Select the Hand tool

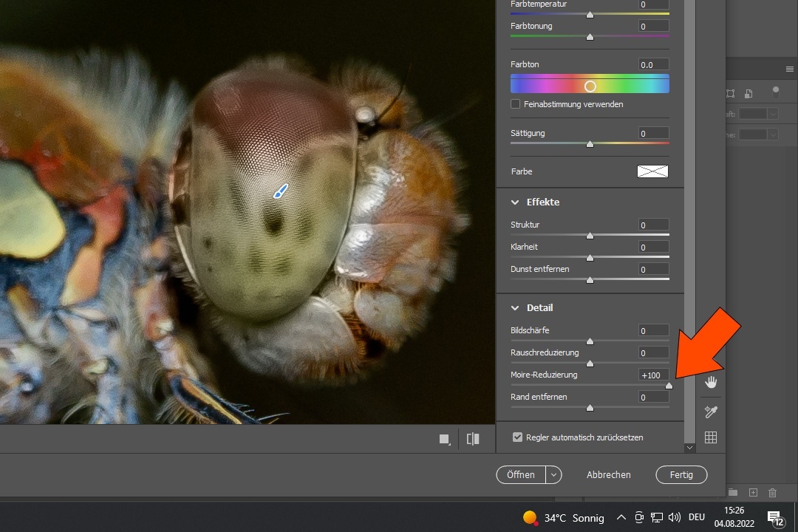[711, 382]
